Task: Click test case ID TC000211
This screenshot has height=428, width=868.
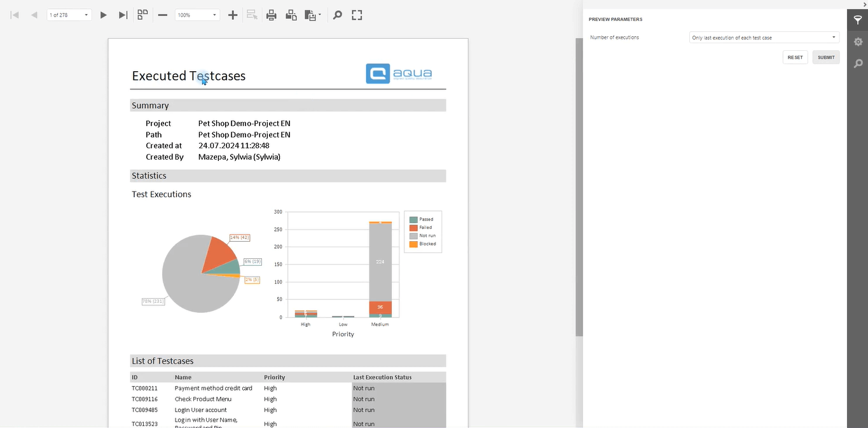Action: 144,388
